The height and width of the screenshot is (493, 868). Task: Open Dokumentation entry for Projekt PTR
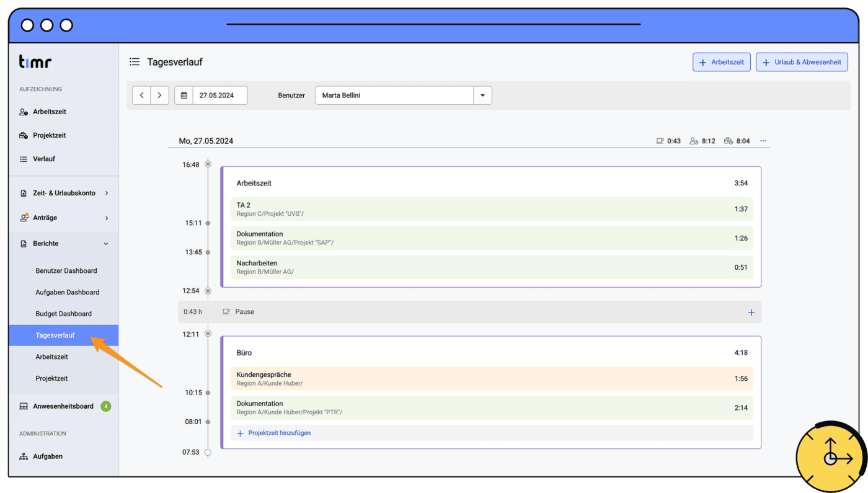[492, 407]
